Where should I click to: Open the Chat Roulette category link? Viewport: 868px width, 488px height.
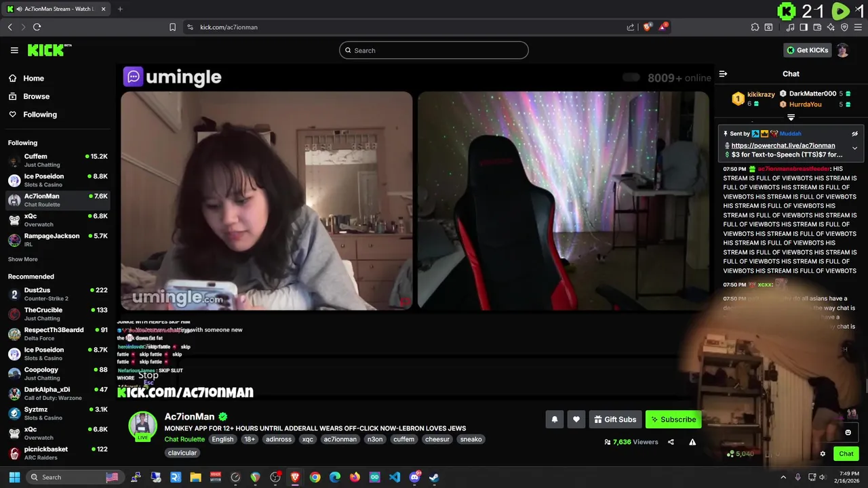click(184, 439)
